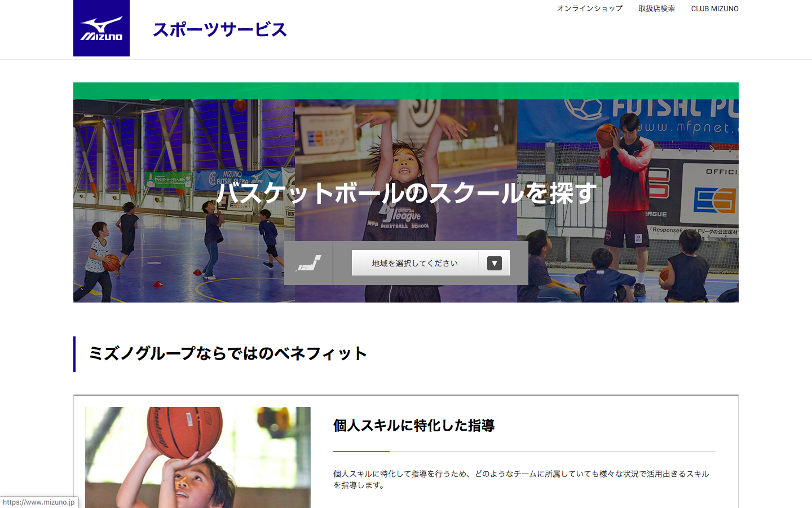Click the dark arrow button on the region selector
The width and height of the screenshot is (812, 508).
[x=494, y=263]
